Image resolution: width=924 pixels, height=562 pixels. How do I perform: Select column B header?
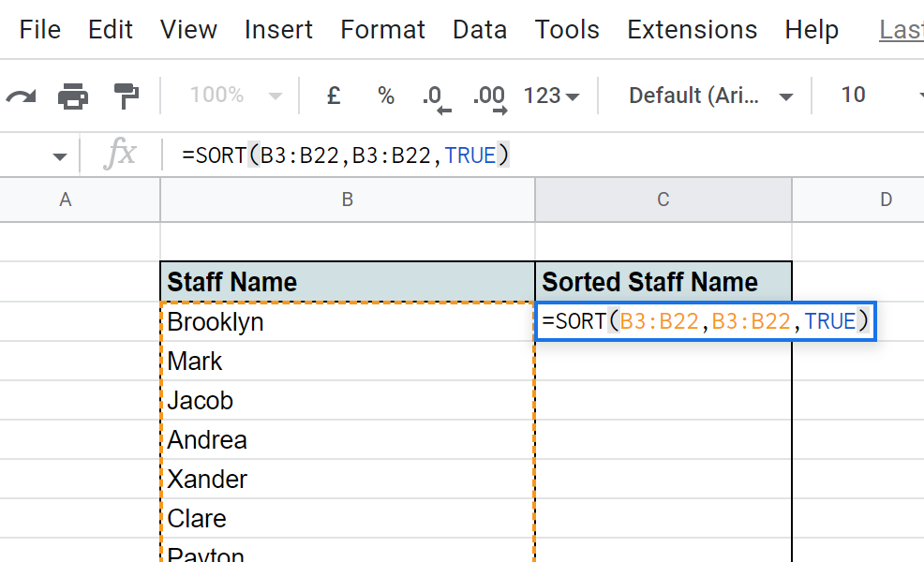(x=348, y=200)
